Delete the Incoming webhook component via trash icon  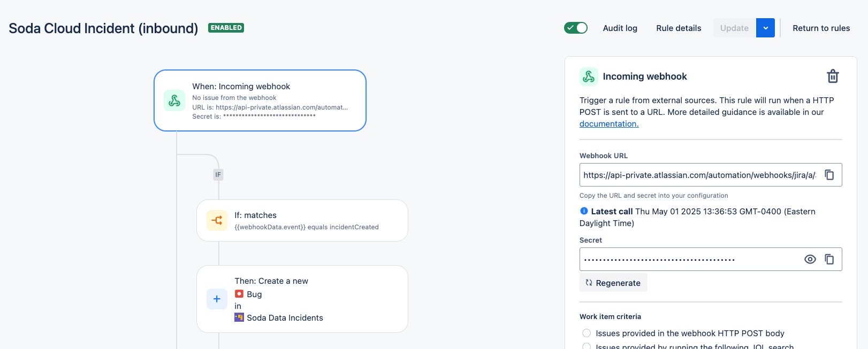(x=833, y=76)
